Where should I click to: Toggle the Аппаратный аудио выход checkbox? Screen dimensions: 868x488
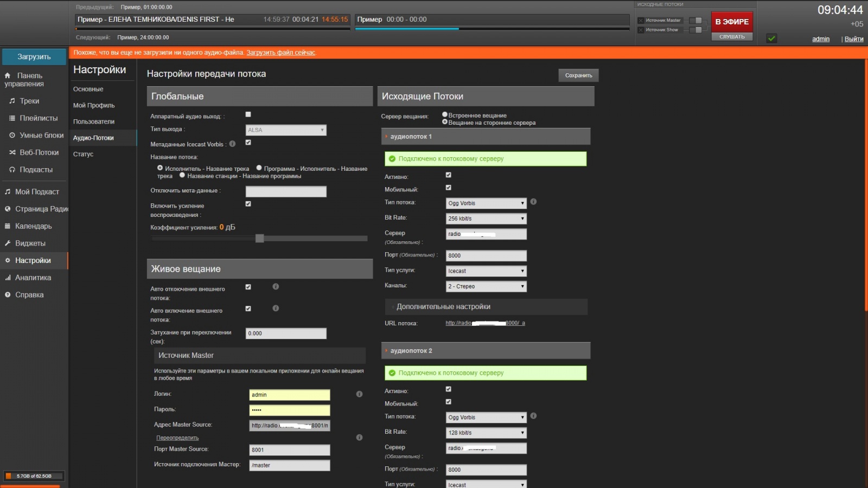point(248,114)
